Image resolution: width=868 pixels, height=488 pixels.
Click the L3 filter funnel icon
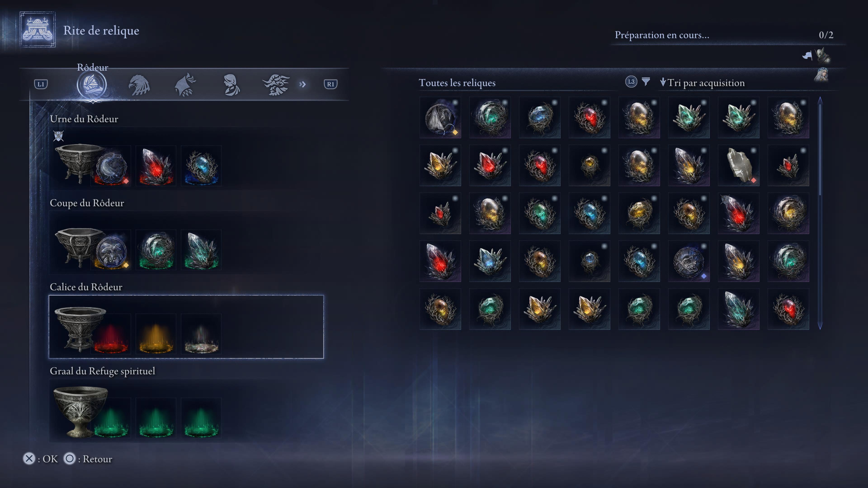(646, 82)
